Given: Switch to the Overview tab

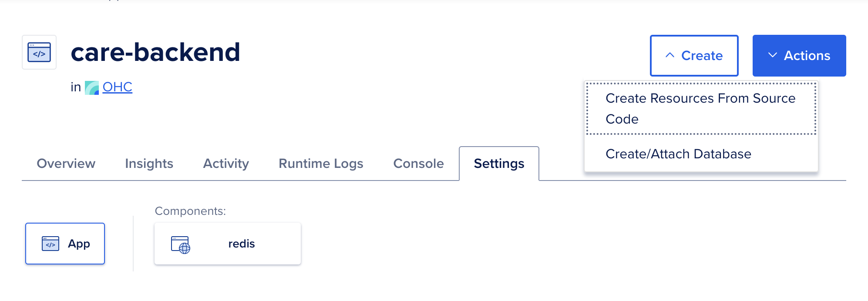Looking at the screenshot, I should pos(66,164).
